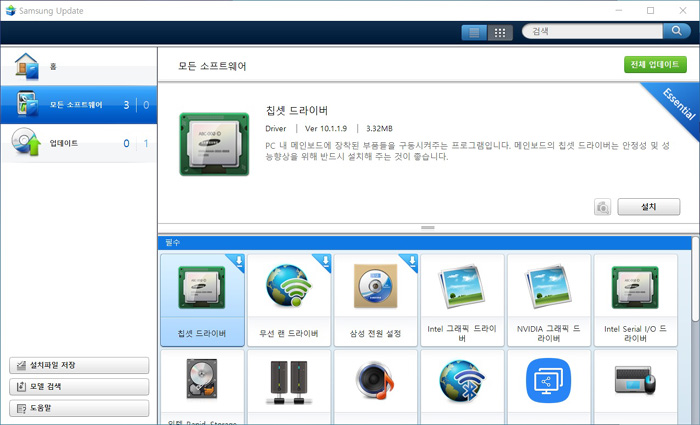The width and height of the screenshot is (700, 425).
Task: Select Intel Serial I/O 드라이버 tile
Action: [635, 300]
